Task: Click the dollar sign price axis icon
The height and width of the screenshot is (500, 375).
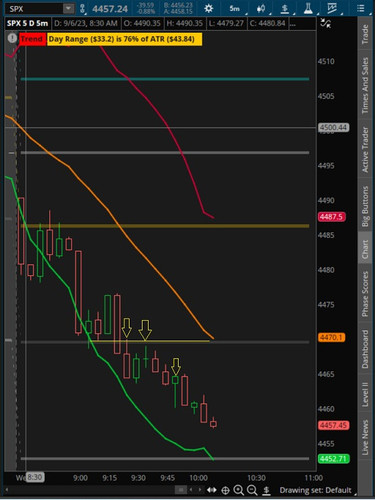Action: pyautogui.click(x=266, y=490)
